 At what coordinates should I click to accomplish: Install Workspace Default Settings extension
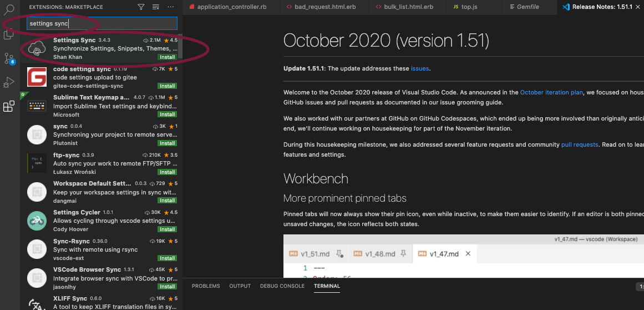[x=168, y=201]
